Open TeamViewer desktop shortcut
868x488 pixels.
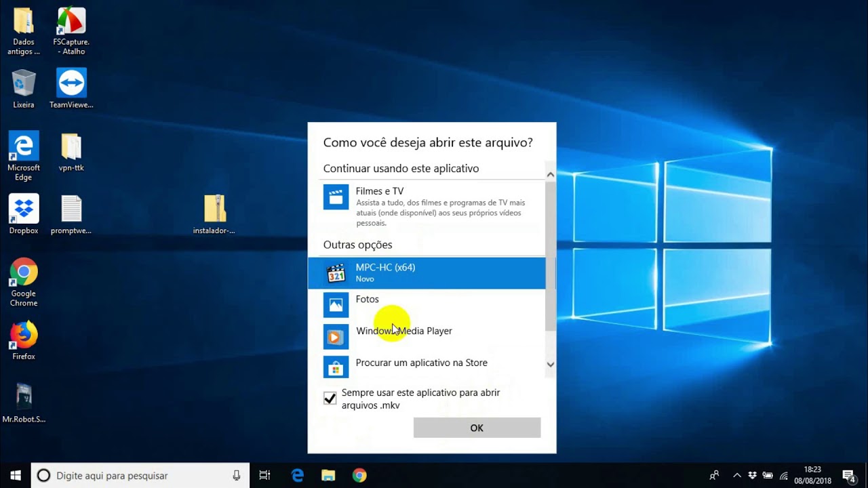coord(71,89)
